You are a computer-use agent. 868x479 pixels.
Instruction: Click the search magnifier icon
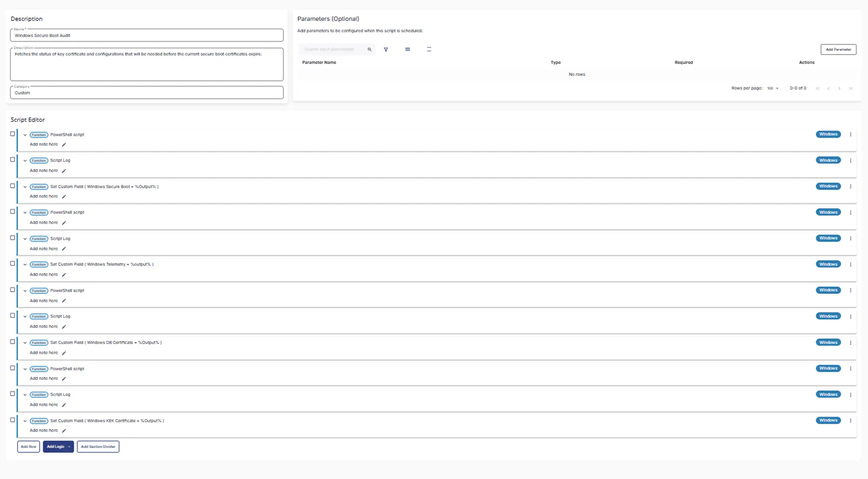[370, 50]
